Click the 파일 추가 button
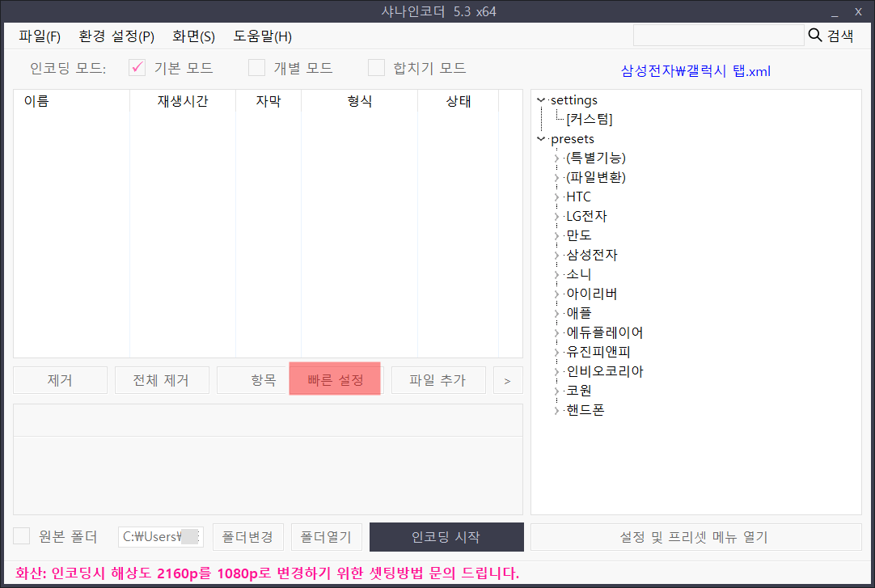This screenshot has width=875, height=588. click(x=438, y=380)
